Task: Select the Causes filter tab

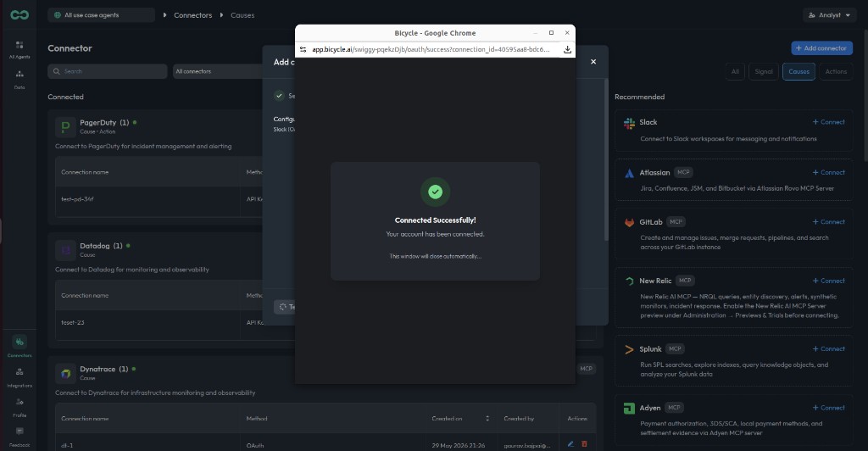Action: pyautogui.click(x=798, y=71)
